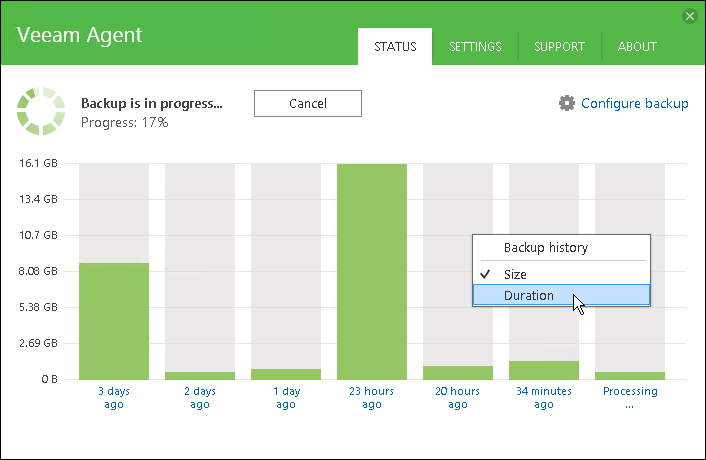Go to the Support tab
Screen dimensions: 706x460
coord(560,46)
